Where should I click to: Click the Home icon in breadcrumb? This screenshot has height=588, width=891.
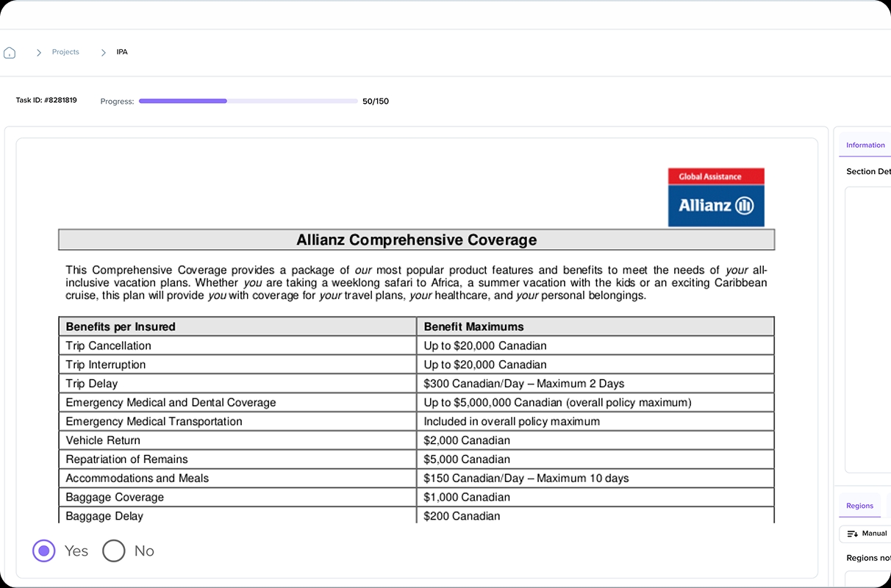[10, 53]
